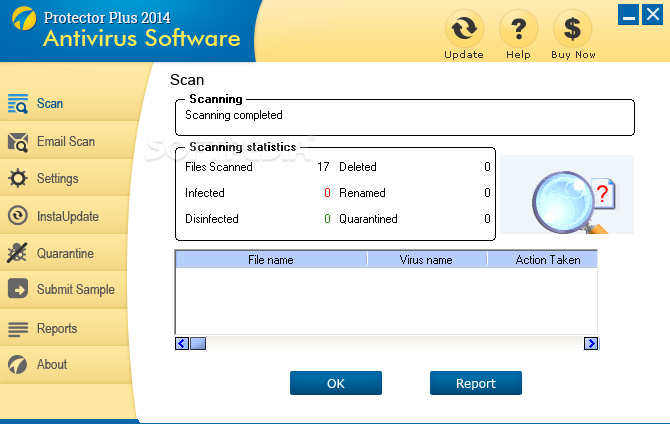Click the Buy Now text label
Image resolution: width=670 pixels, height=424 pixels.
[573, 55]
